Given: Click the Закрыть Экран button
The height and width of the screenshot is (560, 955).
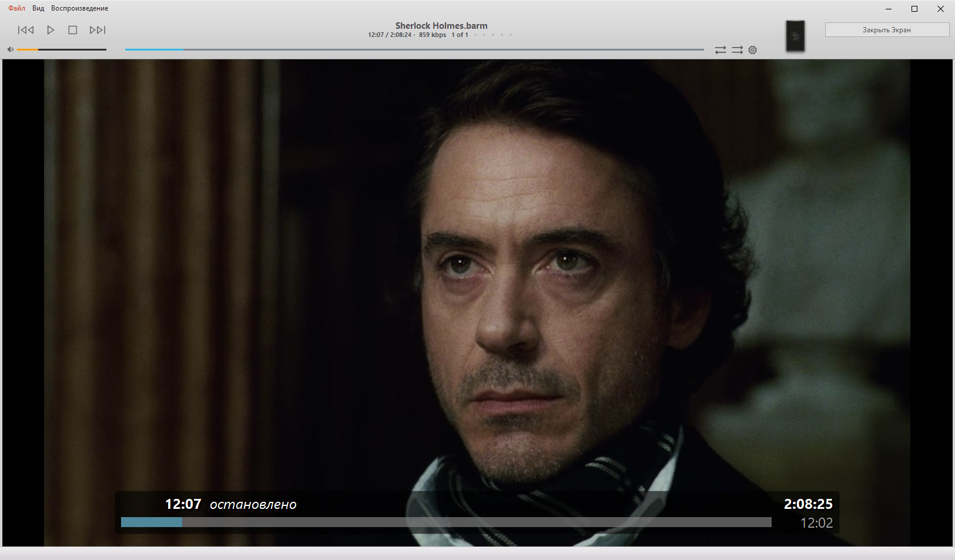Looking at the screenshot, I should tap(887, 30).
